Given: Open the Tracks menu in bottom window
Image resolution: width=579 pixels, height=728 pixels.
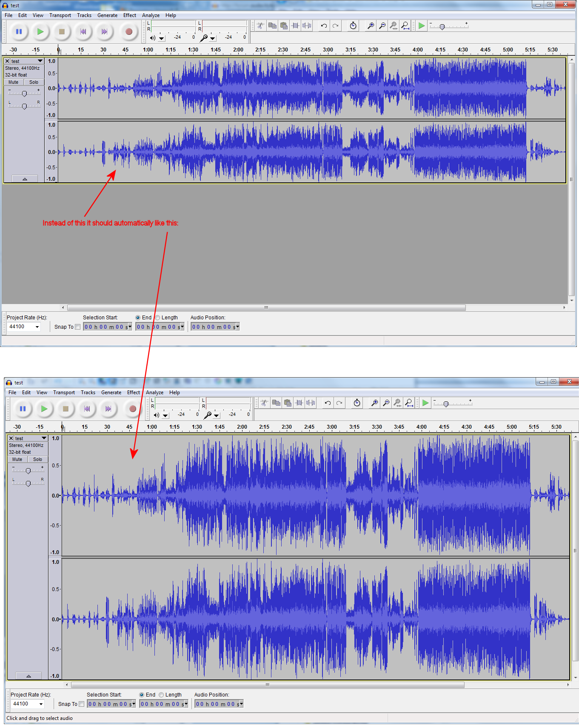Looking at the screenshot, I should (x=88, y=392).
